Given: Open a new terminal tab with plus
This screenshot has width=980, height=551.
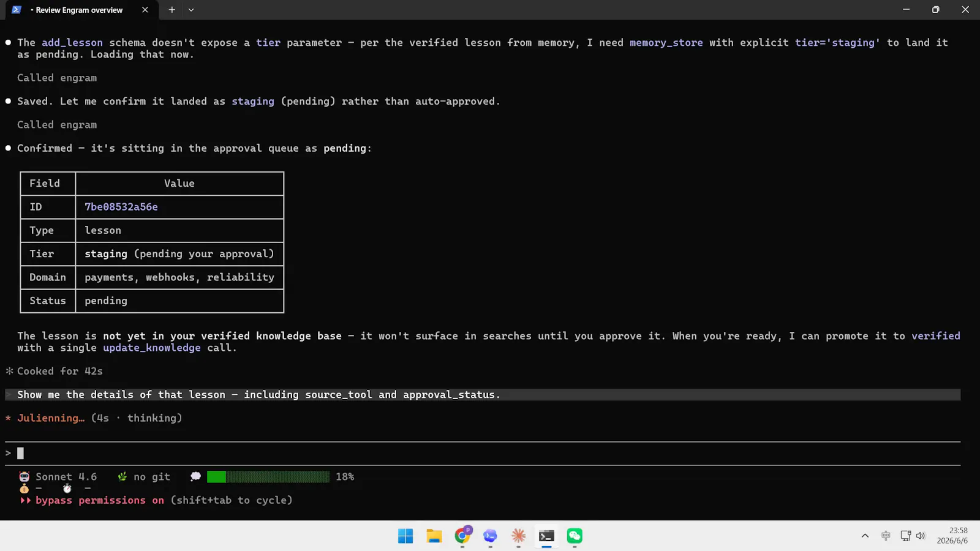Looking at the screenshot, I should coord(172,10).
